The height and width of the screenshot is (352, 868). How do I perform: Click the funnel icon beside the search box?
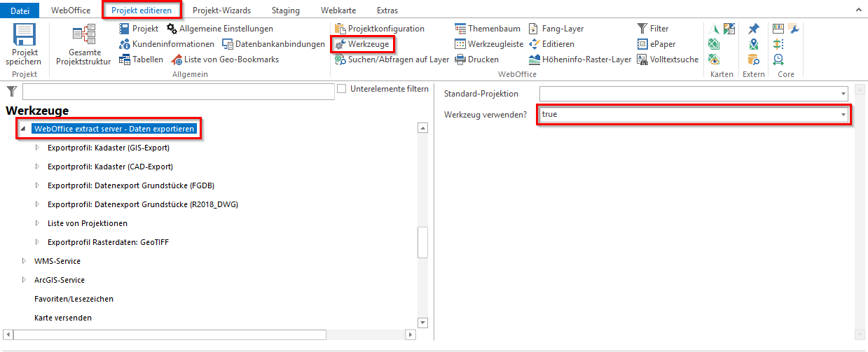11,91
